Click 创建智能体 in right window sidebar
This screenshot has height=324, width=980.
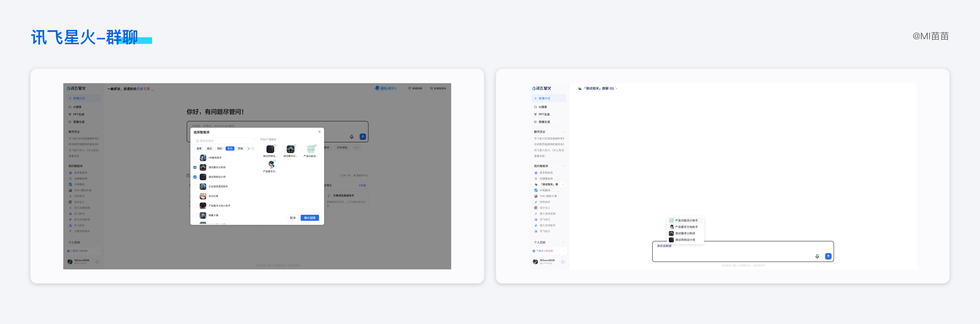click(544, 179)
